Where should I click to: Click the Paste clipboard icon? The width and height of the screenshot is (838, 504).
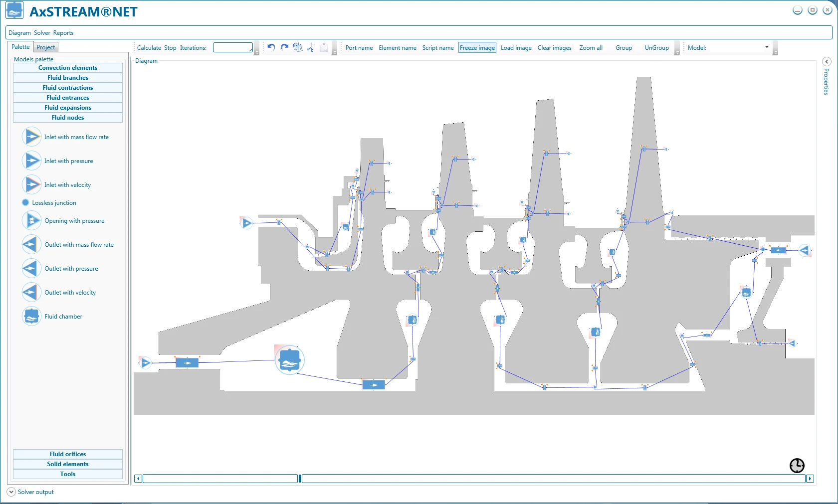point(324,47)
